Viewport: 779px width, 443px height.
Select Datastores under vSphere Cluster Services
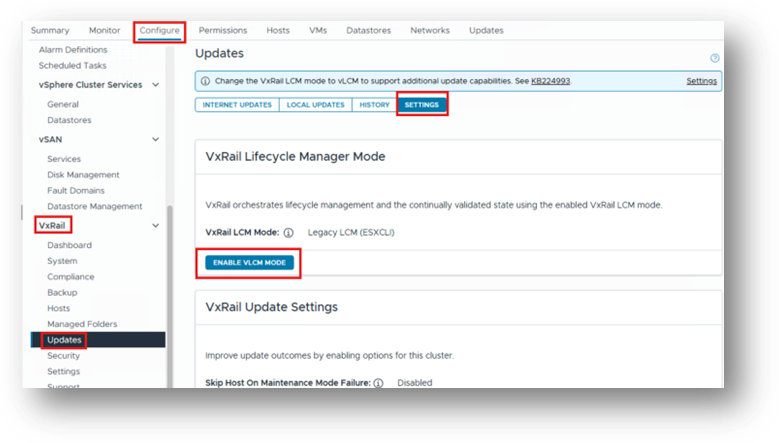(69, 120)
